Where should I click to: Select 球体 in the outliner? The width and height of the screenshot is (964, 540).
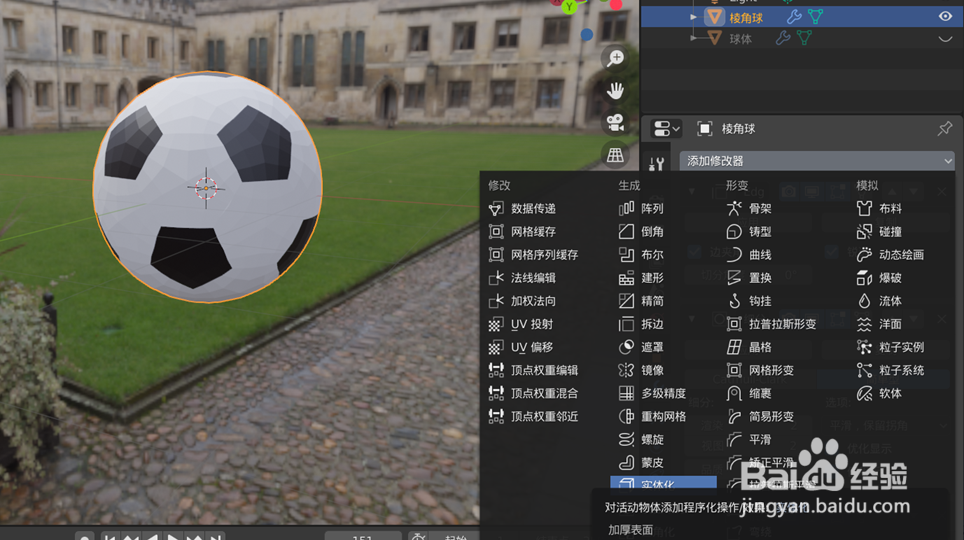(740, 39)
